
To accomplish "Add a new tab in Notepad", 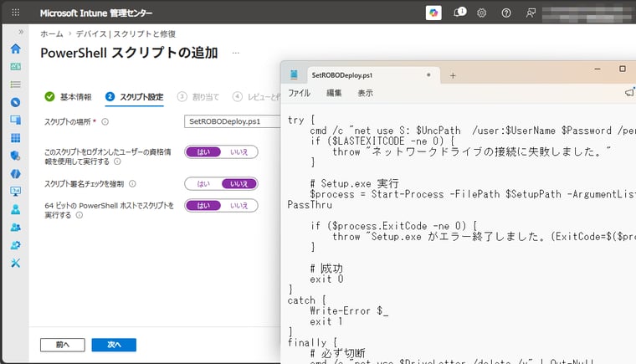I will pyautogui.click(x=453, y=75).
